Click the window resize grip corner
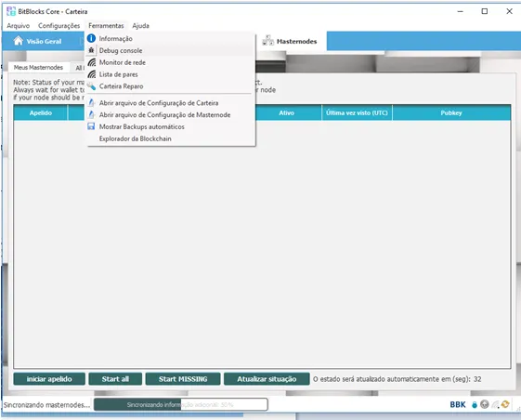The height and width of the screenshot is (420, 521). click(x=518, y=410)
